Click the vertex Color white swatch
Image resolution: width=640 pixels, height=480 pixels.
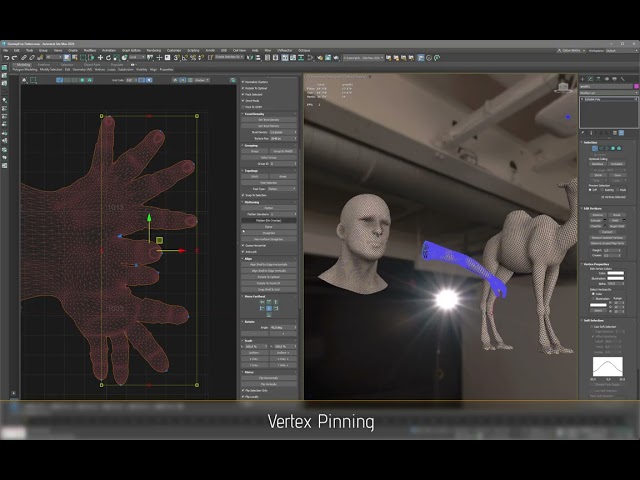[616, 273]
